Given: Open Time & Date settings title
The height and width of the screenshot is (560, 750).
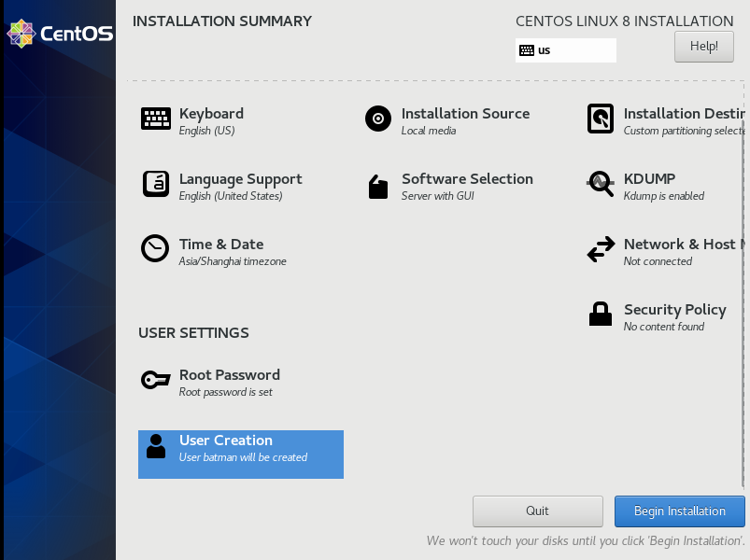Looking at the screenshot, I should coord(221,245).
